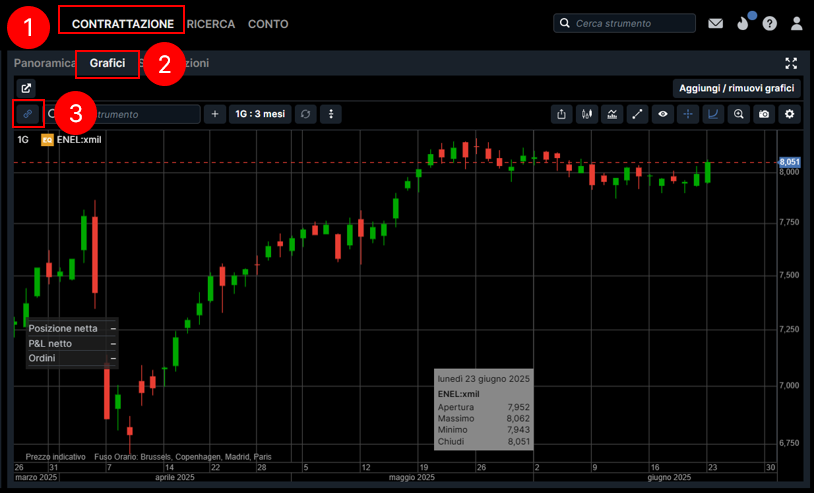Click the Posizione netta row
Image resolution: width=814 pixels, height=493 pixels.
(x=72, y=328)
